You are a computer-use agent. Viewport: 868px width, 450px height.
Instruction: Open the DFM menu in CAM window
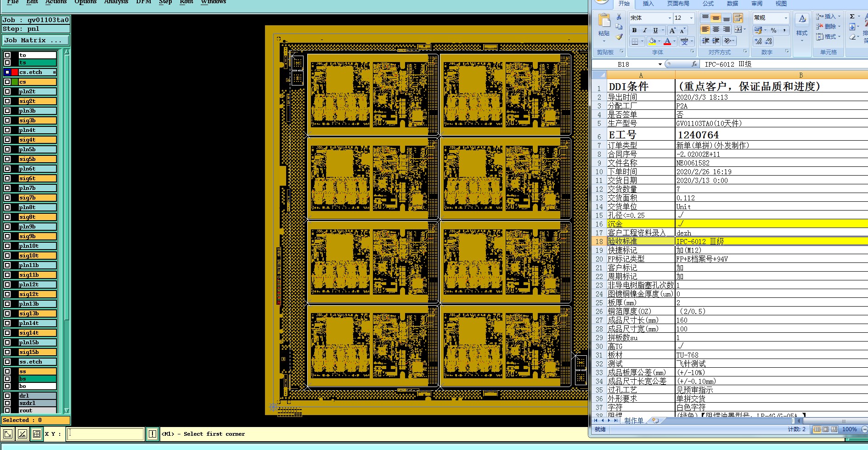[144, 2]
